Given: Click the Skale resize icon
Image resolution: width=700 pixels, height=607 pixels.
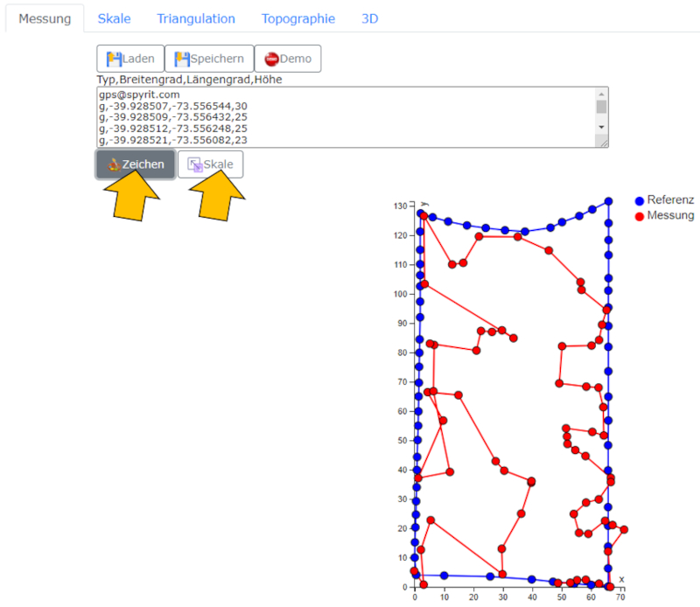Looking at the screenshot, I should click(195, 164).
